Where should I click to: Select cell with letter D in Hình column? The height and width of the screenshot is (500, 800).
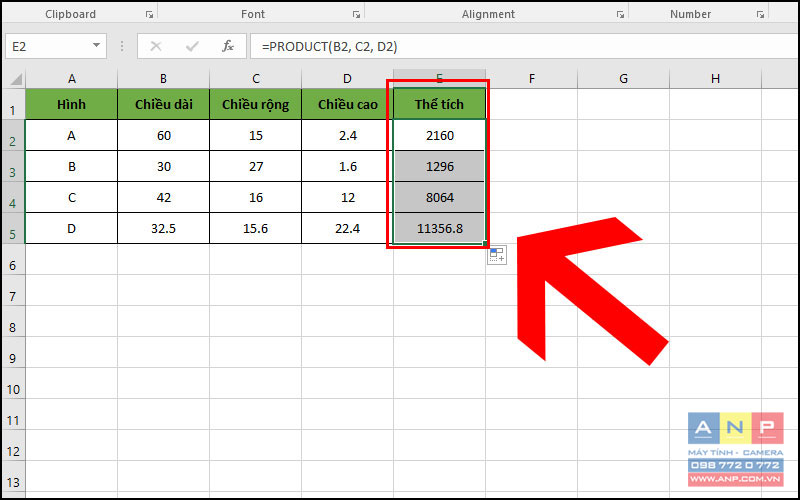(x=71, y=229)
